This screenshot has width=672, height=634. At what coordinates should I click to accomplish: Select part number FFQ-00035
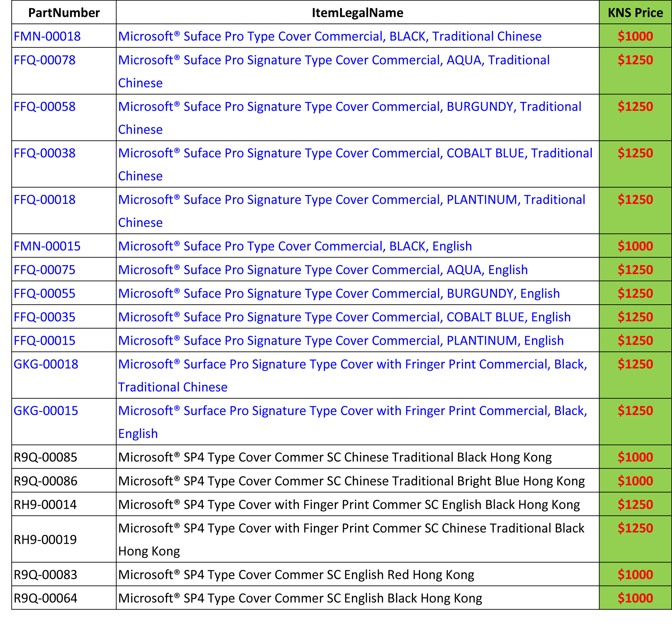pyautogui.click(x=45, y=317)
